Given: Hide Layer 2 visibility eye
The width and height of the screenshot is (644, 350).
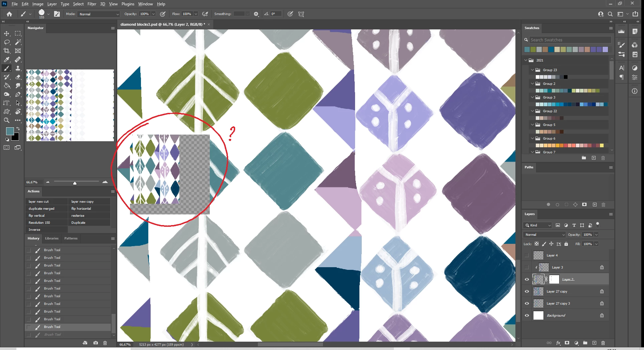Looking at the screenshot, I should [527, 280].
